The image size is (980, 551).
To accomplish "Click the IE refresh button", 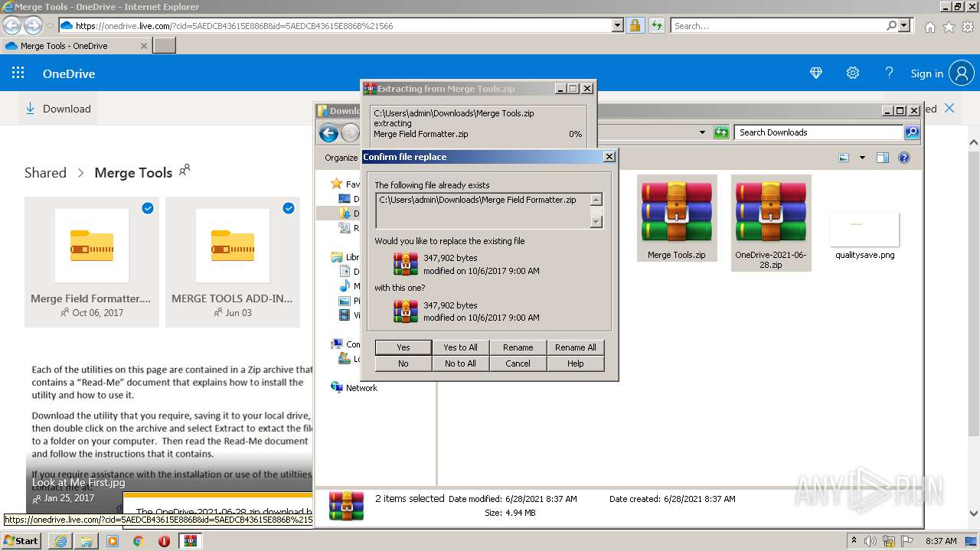I will click(x=656, y=25).
